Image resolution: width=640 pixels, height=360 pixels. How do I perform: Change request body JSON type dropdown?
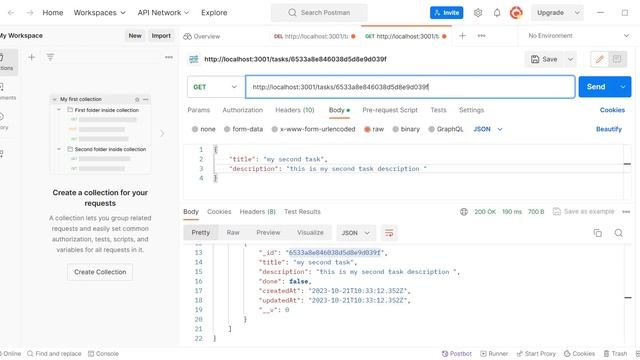[x=488, y=129]
